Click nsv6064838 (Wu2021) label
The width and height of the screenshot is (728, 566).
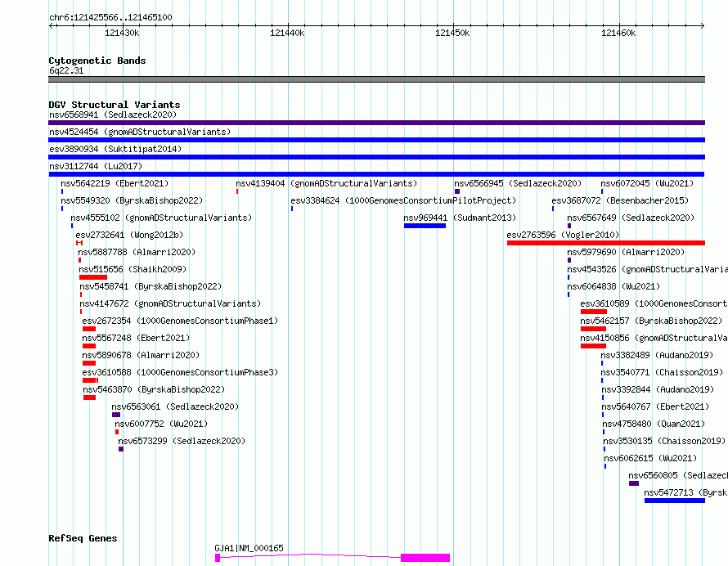coord(613,286)
